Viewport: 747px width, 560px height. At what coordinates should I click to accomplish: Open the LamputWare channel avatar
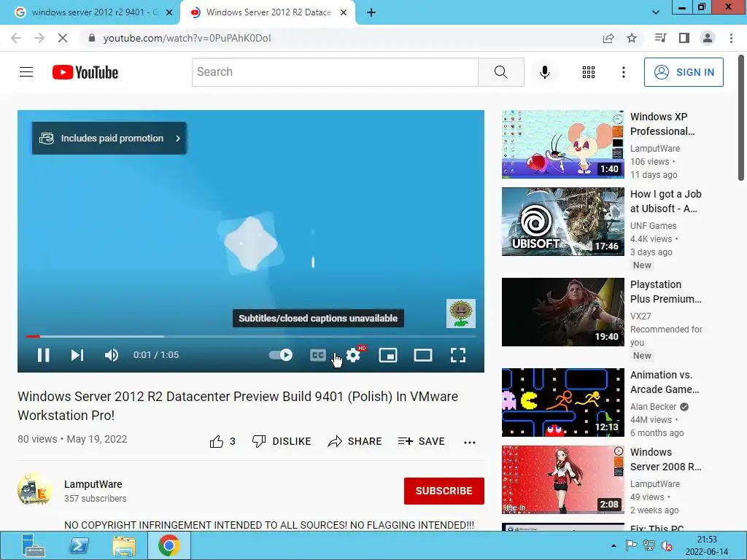point(35,489)
